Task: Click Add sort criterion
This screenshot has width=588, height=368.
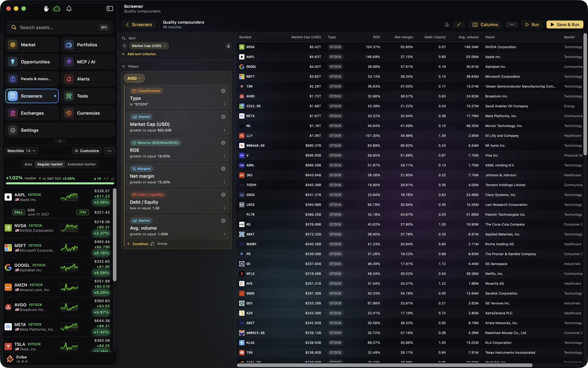Action: (139, 54)
